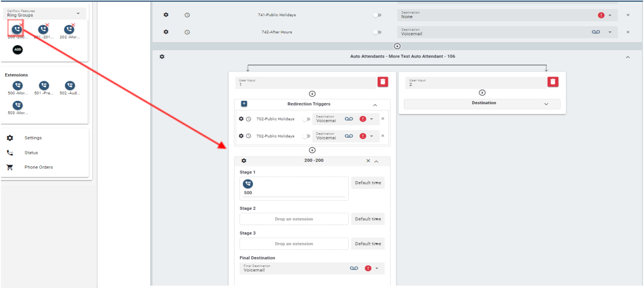Enable the 742-After Hours toggle
The height and width of the screenshot is (288, 644).
tap(377, 32)
